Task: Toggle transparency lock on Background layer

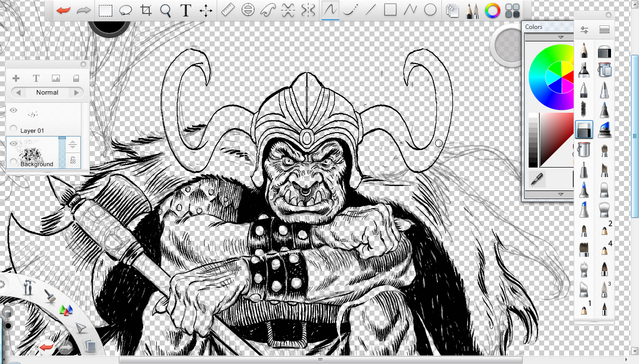Action: coord(73,161)
